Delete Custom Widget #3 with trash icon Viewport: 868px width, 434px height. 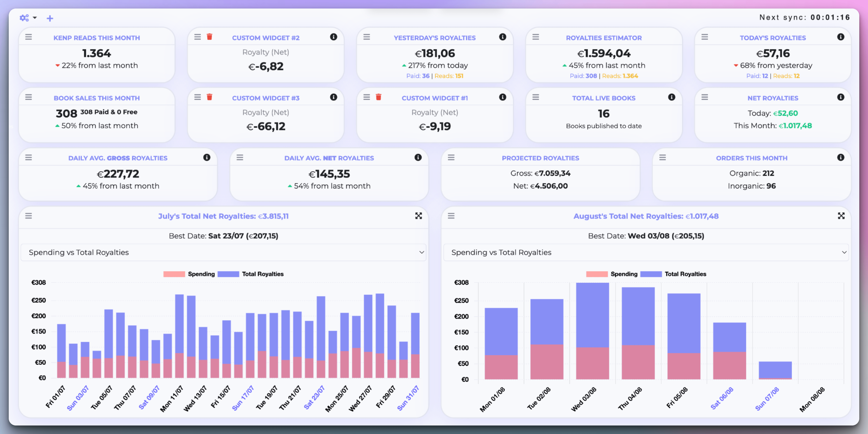tap(209, 97)
